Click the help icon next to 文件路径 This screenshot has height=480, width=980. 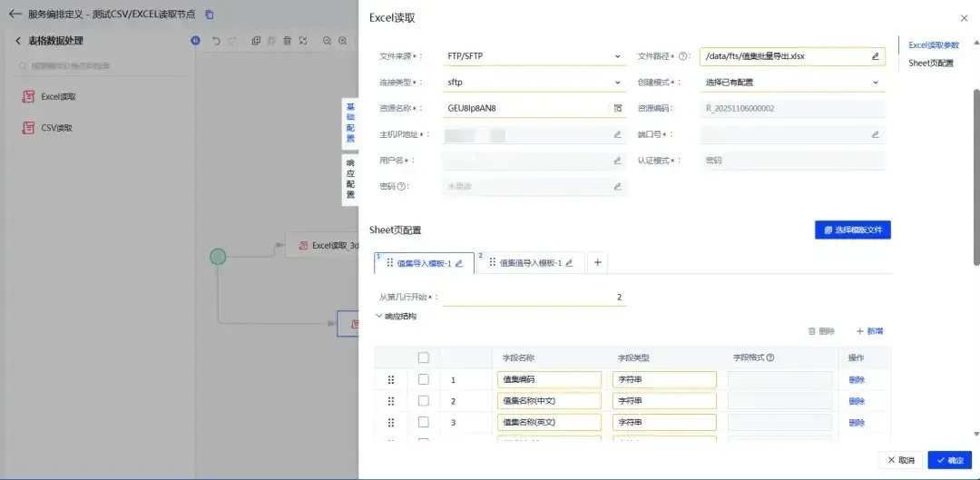click(x=682, y=56)
